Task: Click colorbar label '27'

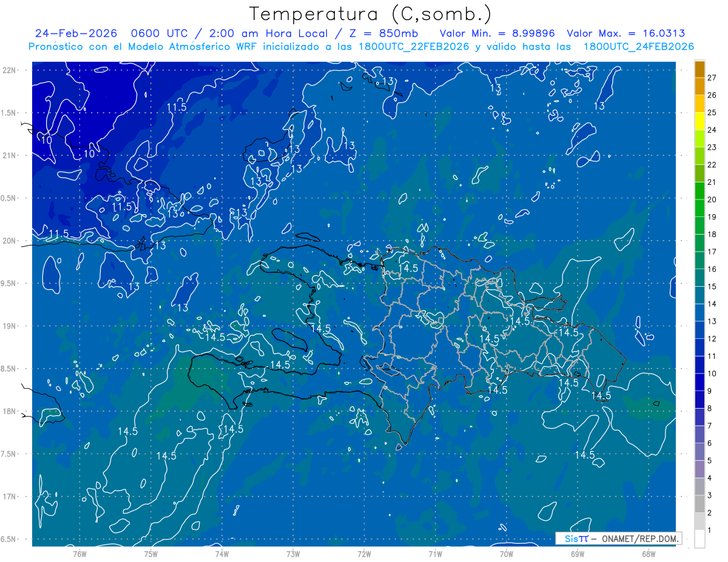Action: pos(712,78)
